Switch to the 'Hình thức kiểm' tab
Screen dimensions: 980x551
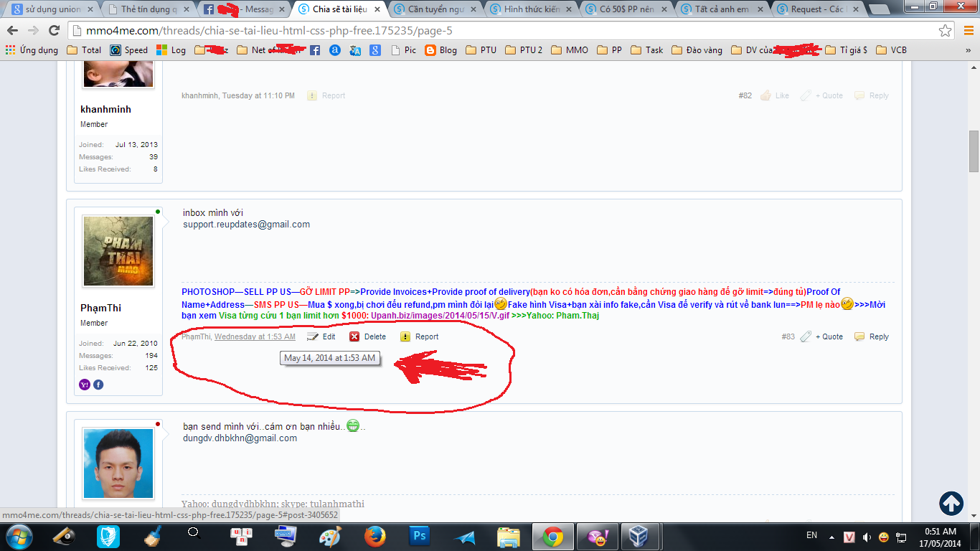pyautogui.click(x=531, y=9)
